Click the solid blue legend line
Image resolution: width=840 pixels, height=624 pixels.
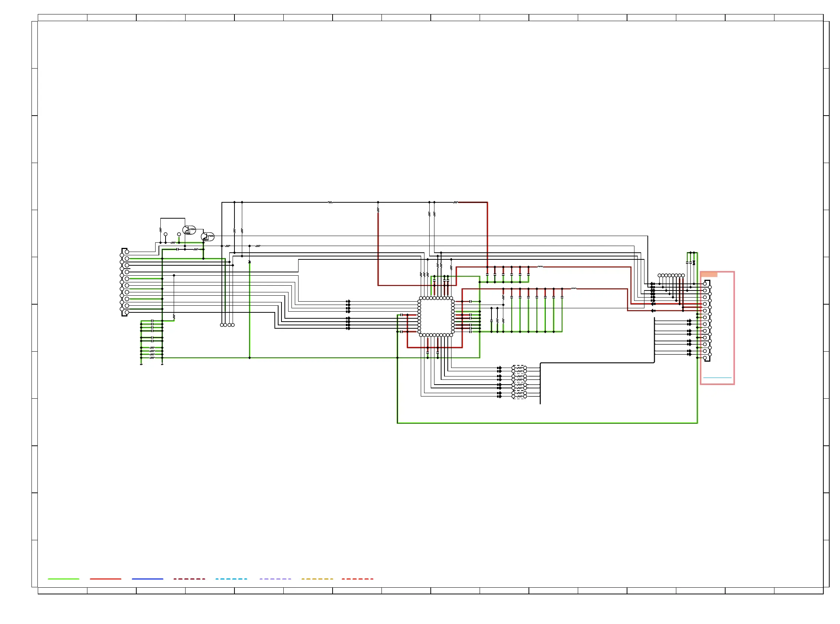(148, 579)
